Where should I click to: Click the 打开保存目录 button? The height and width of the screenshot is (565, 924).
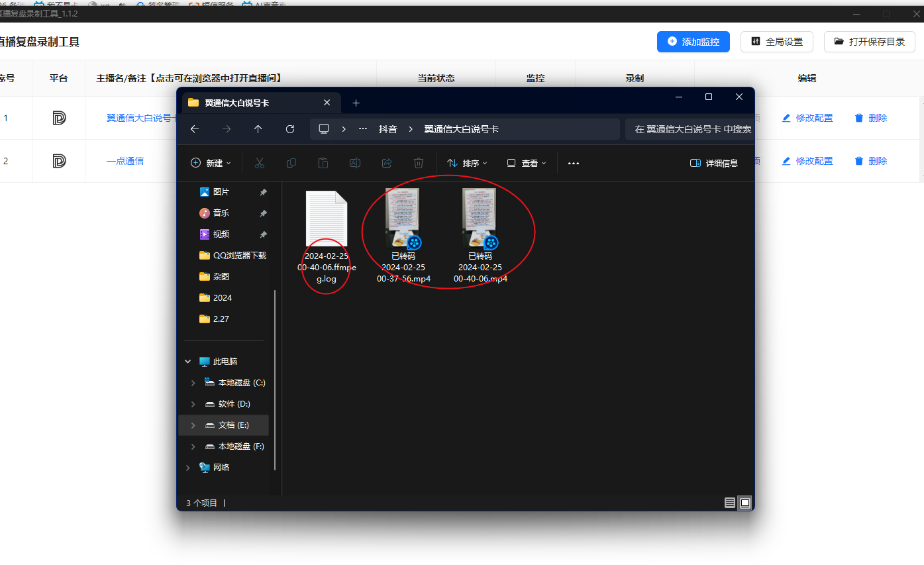[869, 42]
